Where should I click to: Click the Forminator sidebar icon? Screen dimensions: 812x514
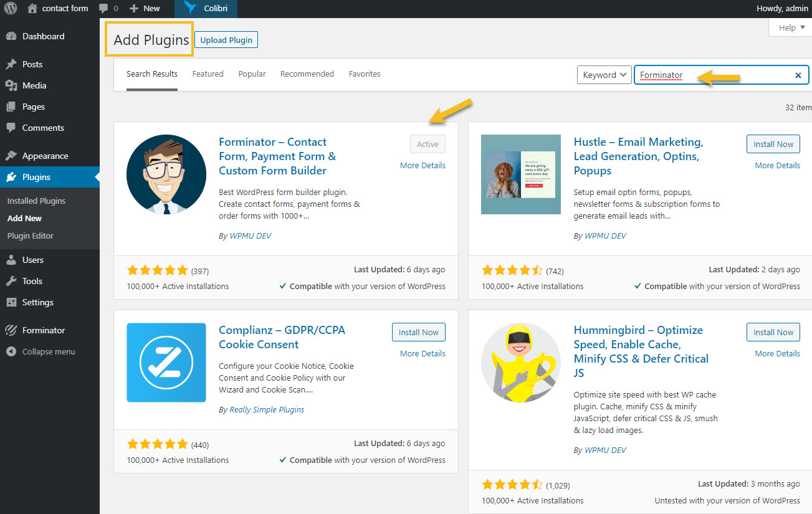[x=11, y=330]
